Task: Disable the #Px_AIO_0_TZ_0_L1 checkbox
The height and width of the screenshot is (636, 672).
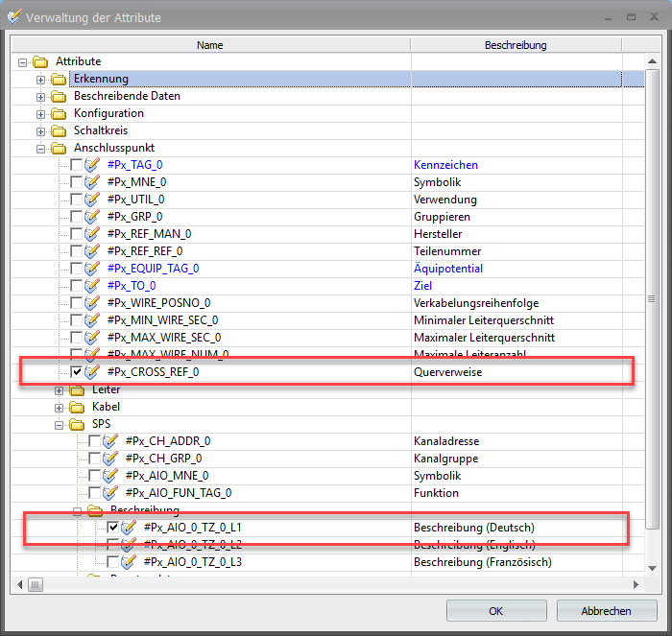Action: click(x=113, y=528)
